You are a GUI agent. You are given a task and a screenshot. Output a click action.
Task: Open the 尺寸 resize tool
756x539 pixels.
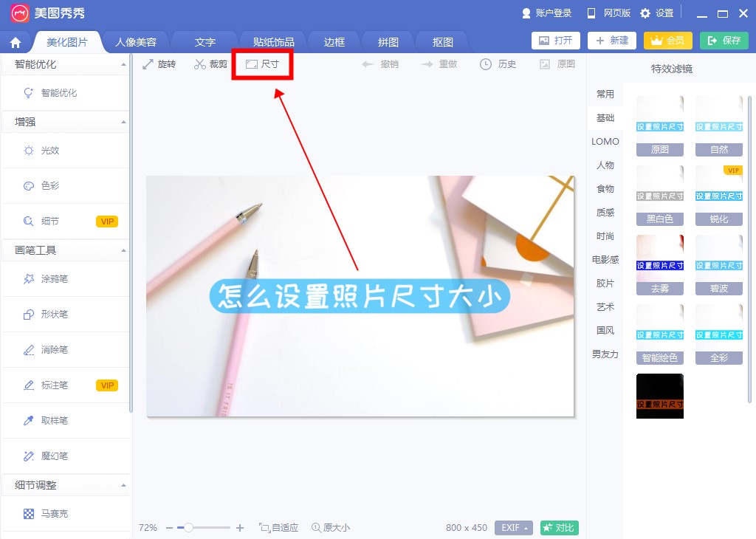(262, 64)
